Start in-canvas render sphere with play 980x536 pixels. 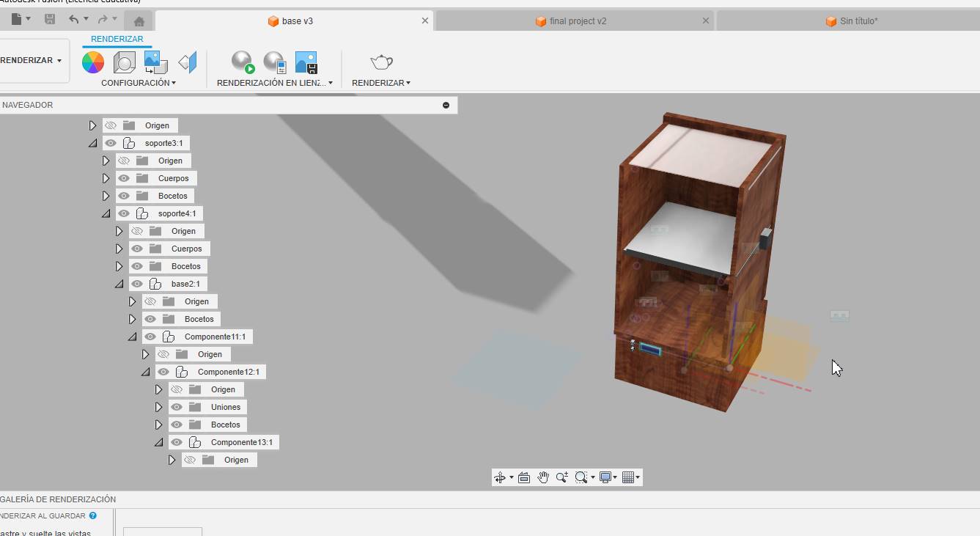click(x=243, y=62)
